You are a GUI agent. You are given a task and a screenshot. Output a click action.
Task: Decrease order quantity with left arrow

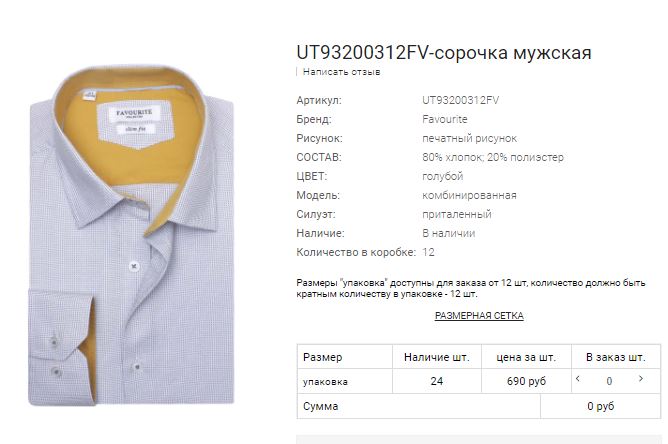(578, 378)
